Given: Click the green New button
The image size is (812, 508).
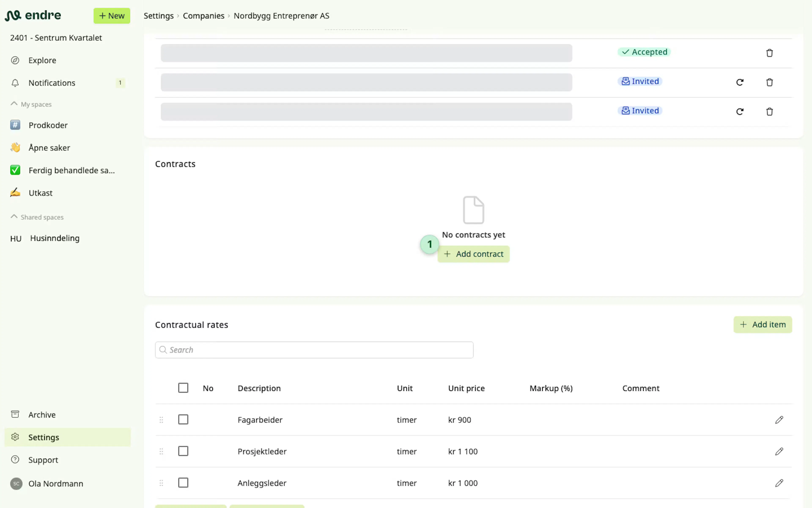Looking at the screenshot, I should tap(112, 16).
